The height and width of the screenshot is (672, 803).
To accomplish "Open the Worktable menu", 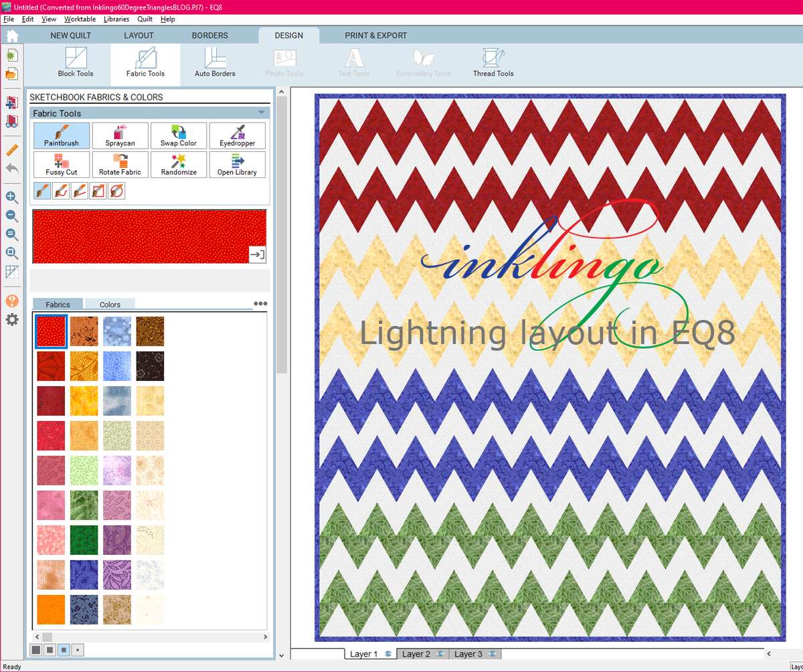I will coord(80,19).
